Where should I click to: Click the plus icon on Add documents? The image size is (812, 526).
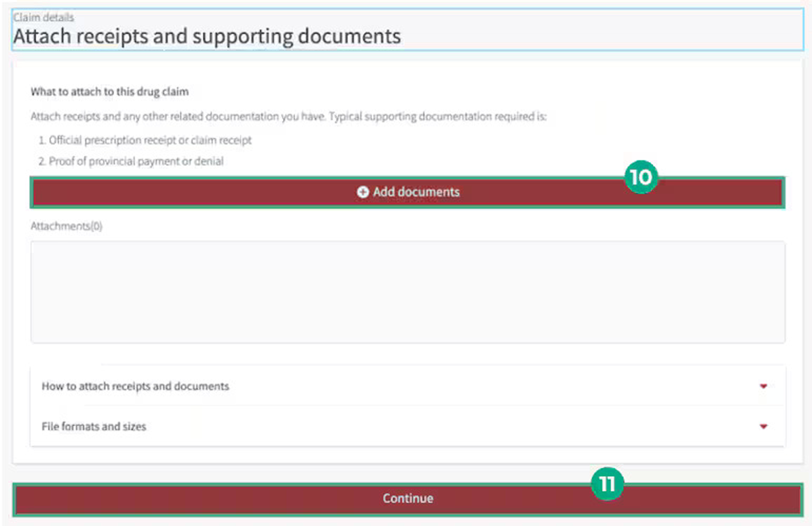(x=363, y=192)
